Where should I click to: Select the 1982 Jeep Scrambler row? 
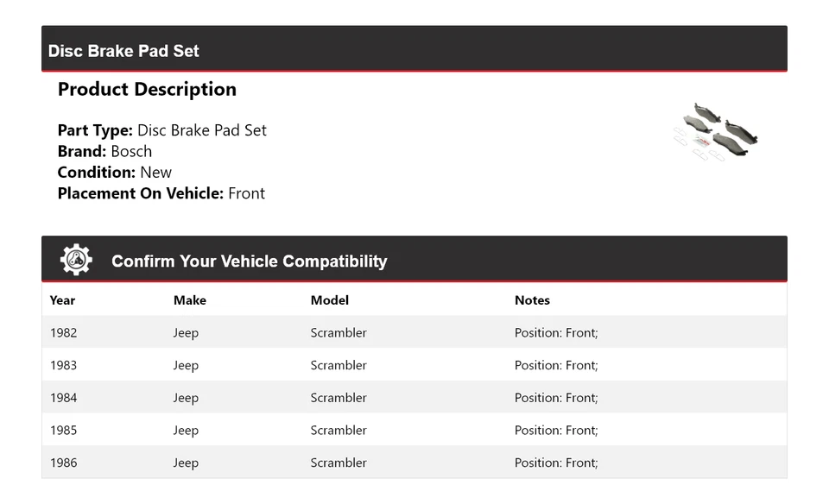click(x=414, y=333)
